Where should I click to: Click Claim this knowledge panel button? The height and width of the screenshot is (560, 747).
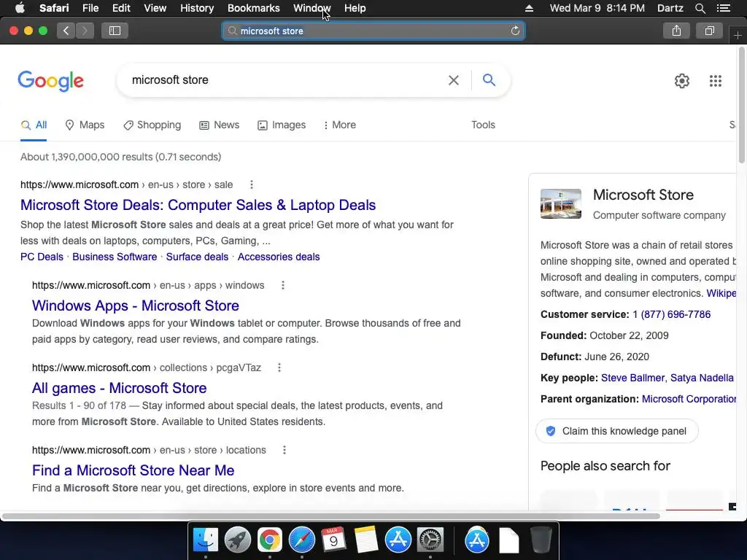coord(617,431)
